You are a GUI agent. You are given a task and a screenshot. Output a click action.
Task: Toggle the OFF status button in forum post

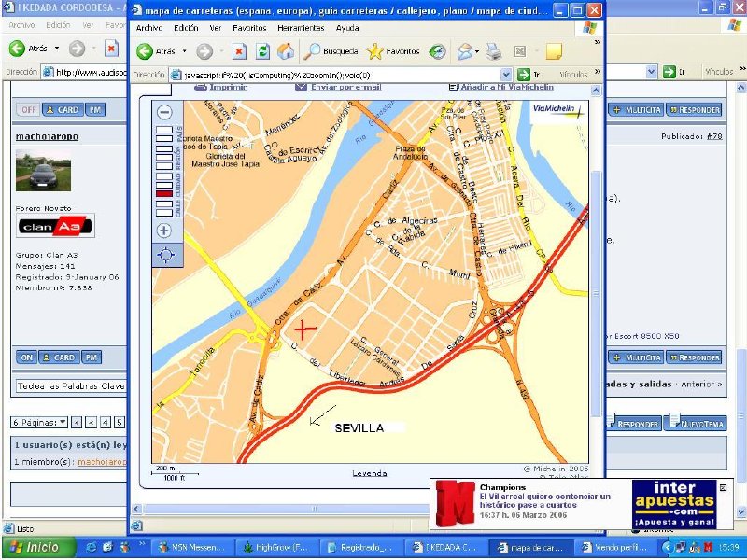[27, 109]
